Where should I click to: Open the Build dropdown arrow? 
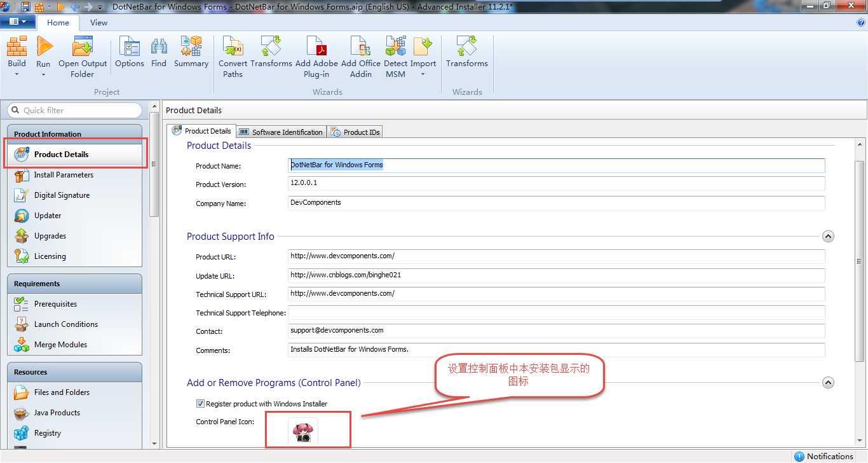click(x=17, y=74)
